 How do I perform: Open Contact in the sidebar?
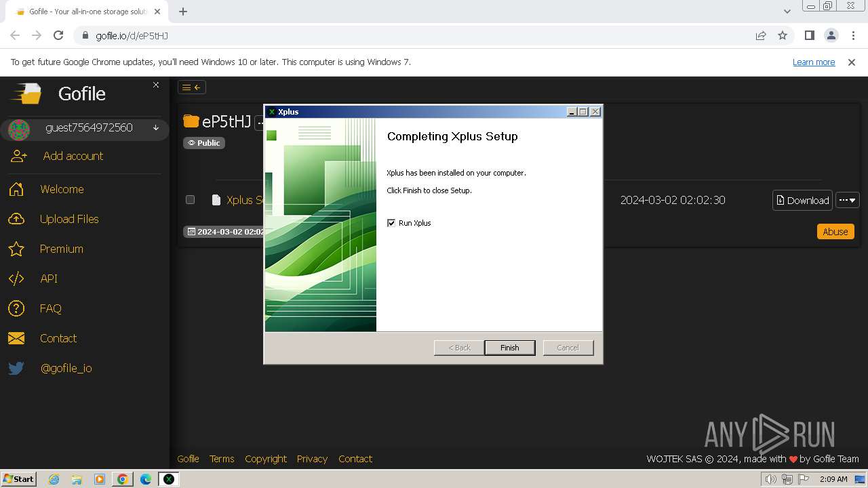click(58, 338)
